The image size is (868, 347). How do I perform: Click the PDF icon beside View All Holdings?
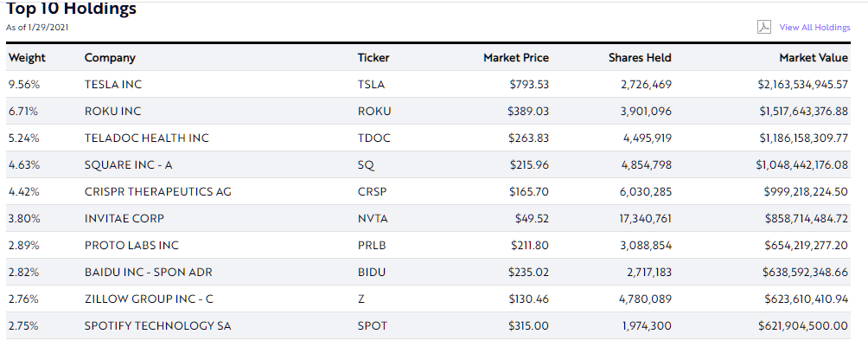click(764, 27)
